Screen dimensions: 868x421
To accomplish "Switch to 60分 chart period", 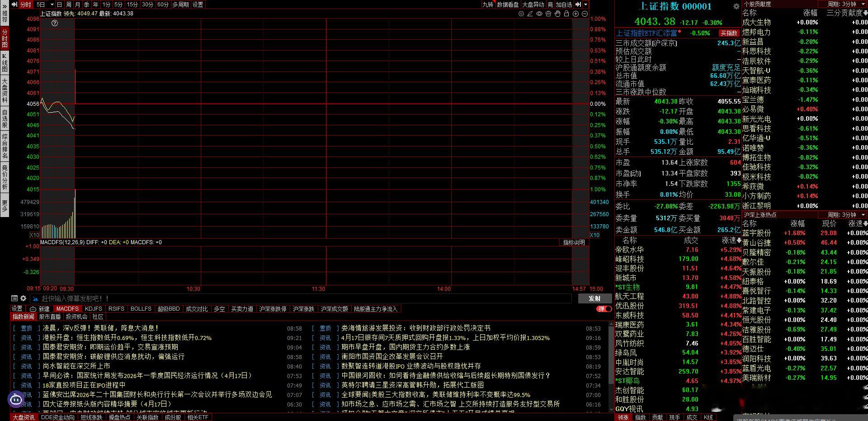I will pyautogui.click(x=163, y=5).
